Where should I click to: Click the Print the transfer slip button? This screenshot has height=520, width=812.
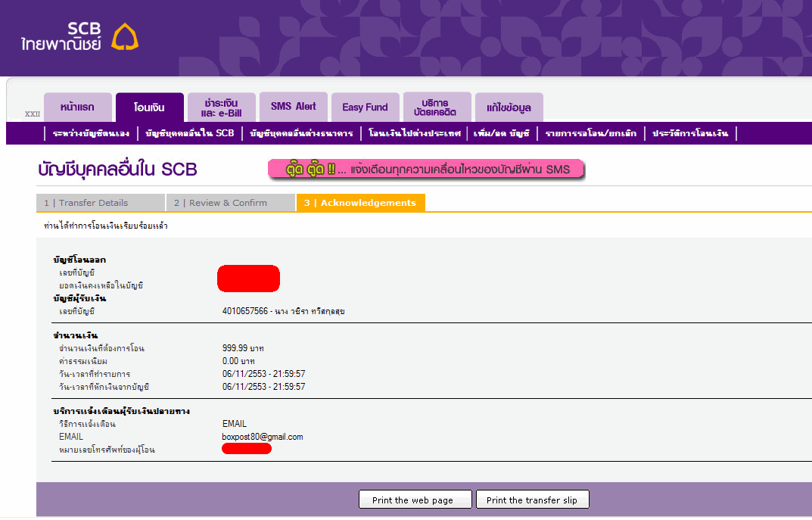(533, 500)
